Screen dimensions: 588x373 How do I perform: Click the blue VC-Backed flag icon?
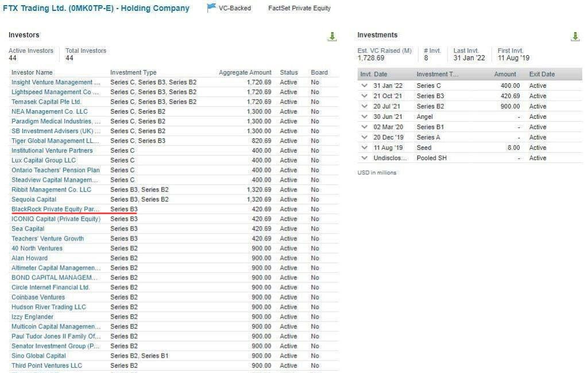[211, 8]
